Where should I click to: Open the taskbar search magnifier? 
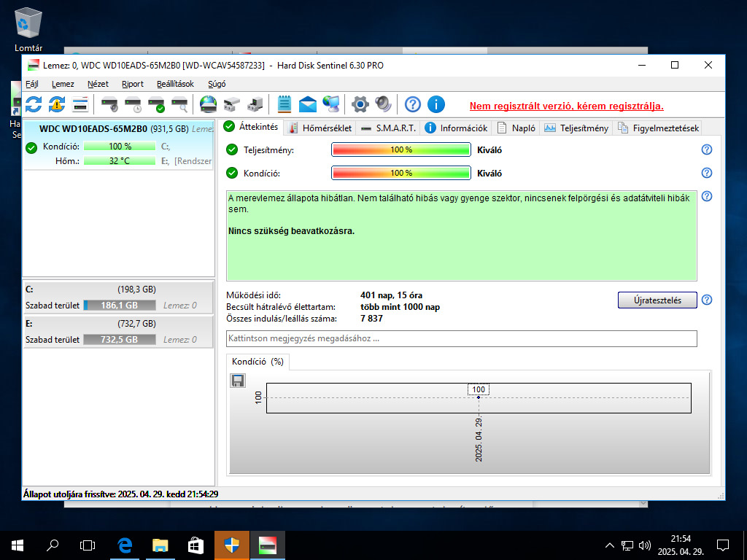click(53, 545)
